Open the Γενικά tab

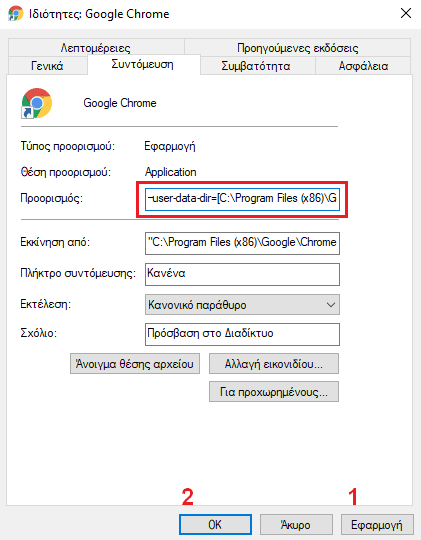point(47,65)
